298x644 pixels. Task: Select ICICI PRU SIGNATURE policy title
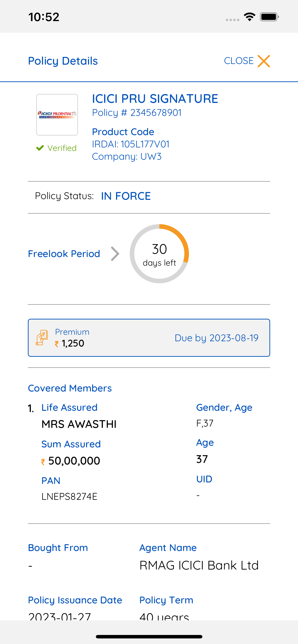click(155, 99)
